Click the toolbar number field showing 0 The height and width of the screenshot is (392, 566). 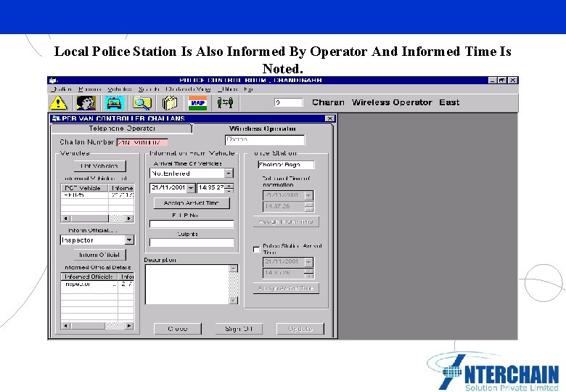[288, 102]
